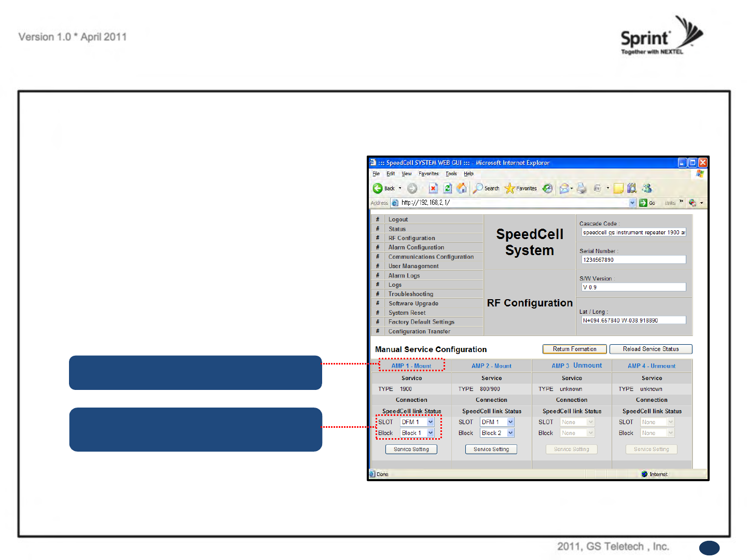Open System Reset in the sidebar
The height and width of the screenshot is (560, 747).
pyautogui.click(x=407, y=313)
